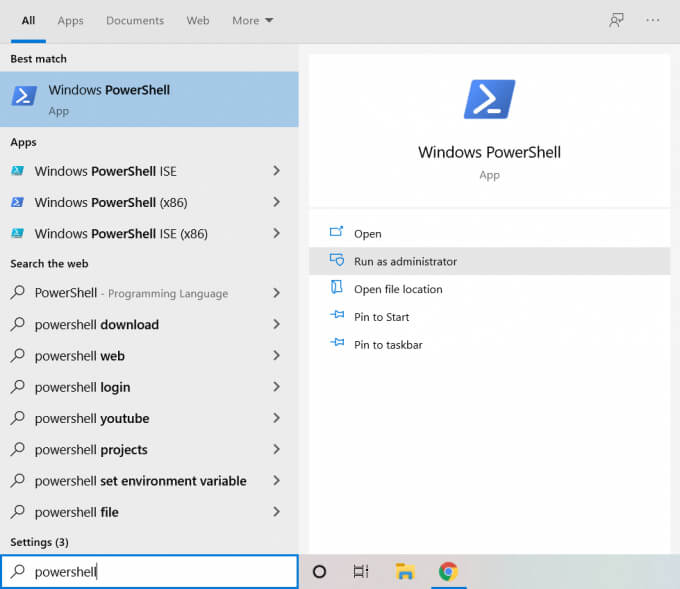
Task: Expand the powershell web suggestion arrow
Action: 276,356
